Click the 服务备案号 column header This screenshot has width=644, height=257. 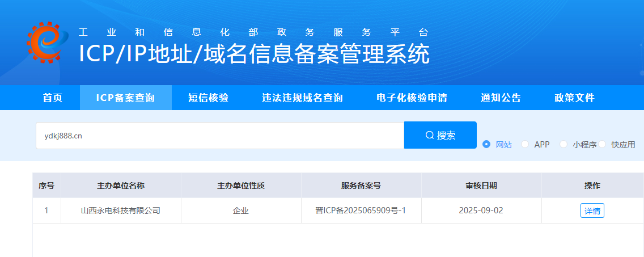tap(361, 186)
